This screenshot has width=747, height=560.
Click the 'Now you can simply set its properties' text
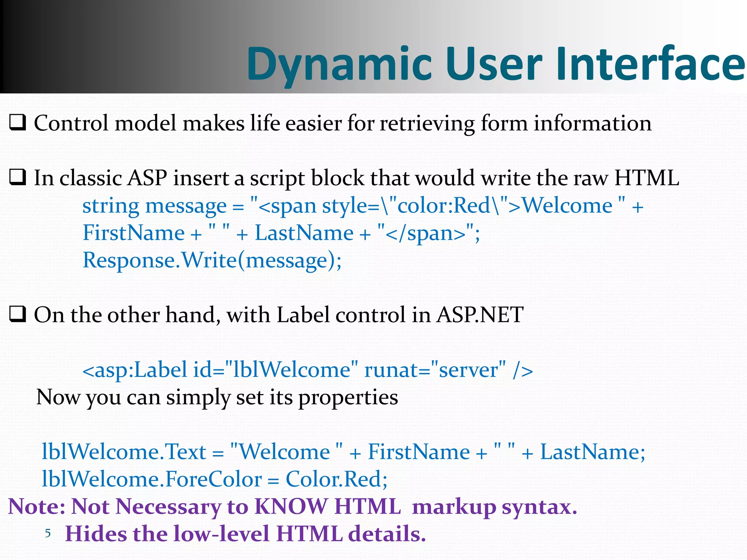click(217, 397)
